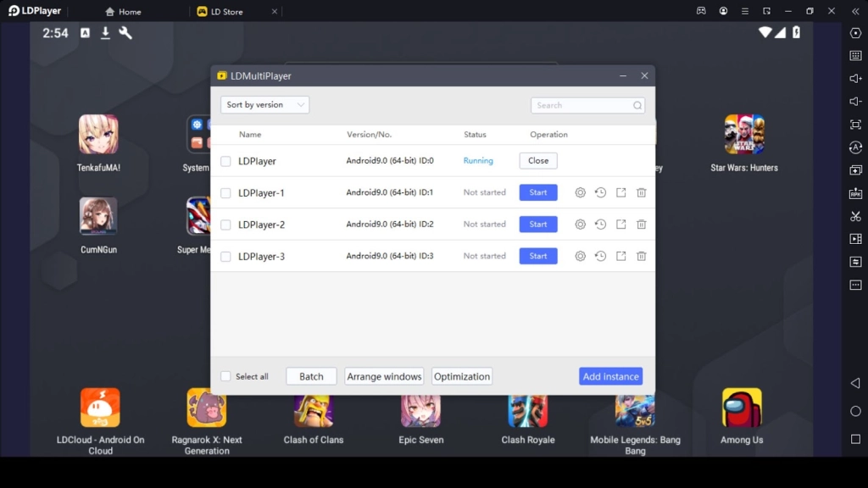868x488 pixels.
Task: Click the backup restore icon for LDPlayer-2
Action: (x=600, y=224)
